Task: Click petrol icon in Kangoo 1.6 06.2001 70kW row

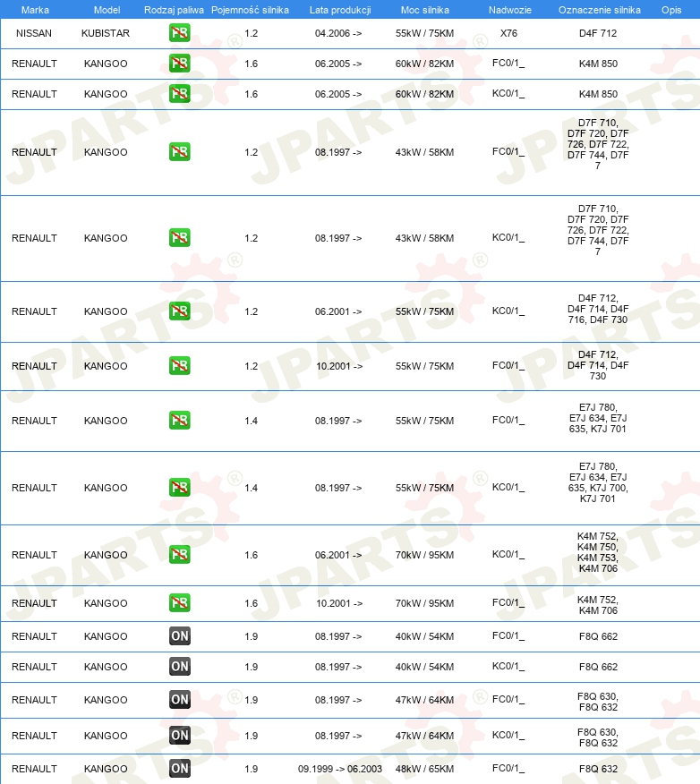Action: click(x=180, y=554)
